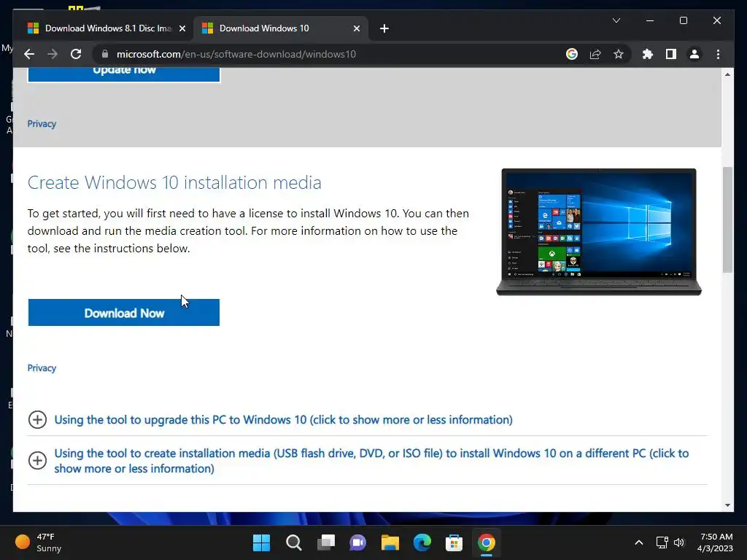Go back to the previous page
The image size is (747, 560).
click(29, 54)
